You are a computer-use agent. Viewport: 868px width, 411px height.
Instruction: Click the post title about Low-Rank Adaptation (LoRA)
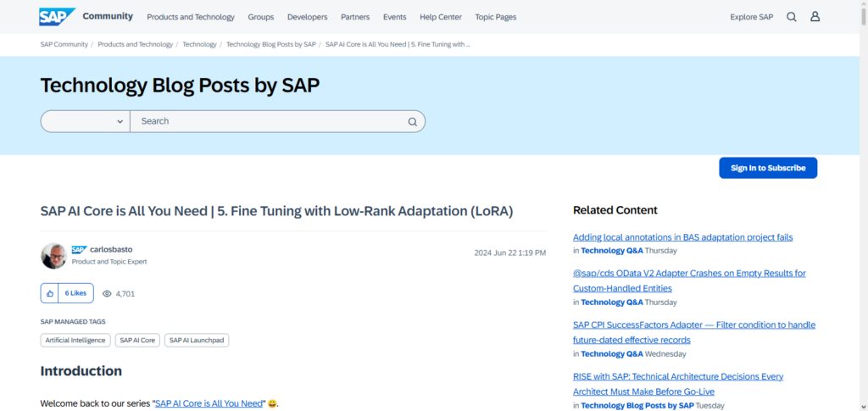pyautogui.click(x=277, y=212)
